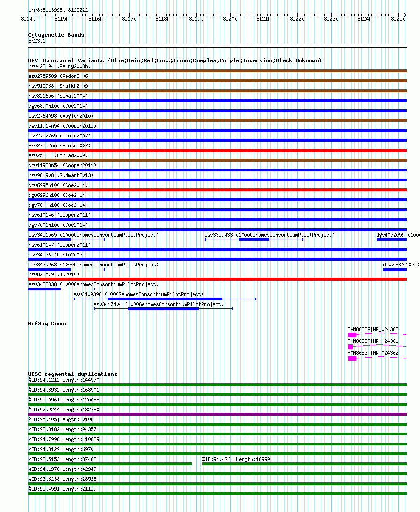420x512 pixels.
Task: Click the nsv610146 (Cooper2011) label
Action: pos(59,215)
